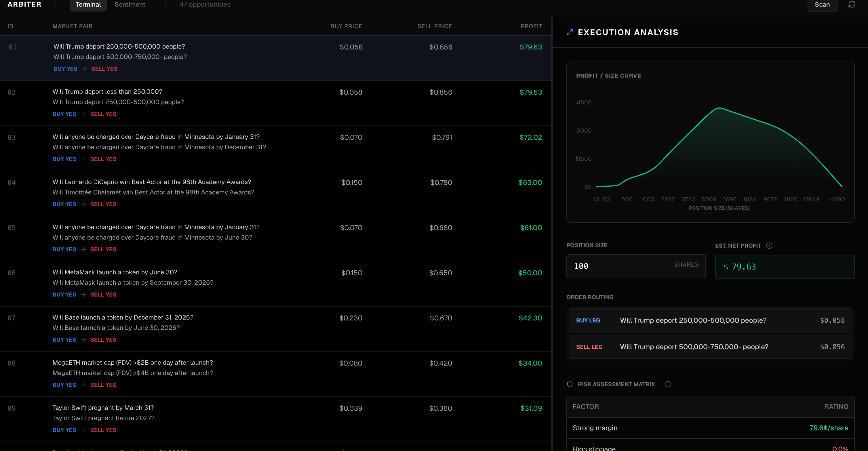Switch to the Sentiment tab
This screenshot has height=451, width=868.
(130, 4)
